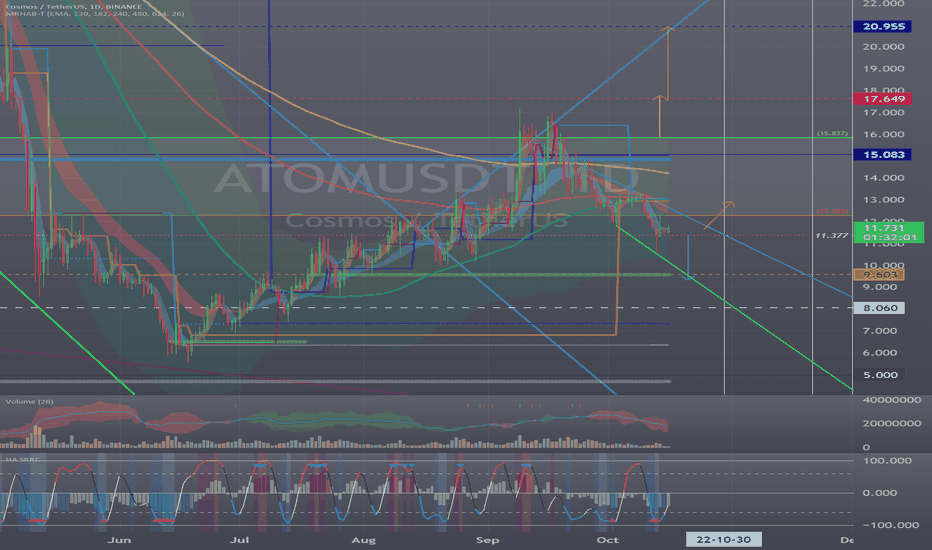Click 16.000 on the price axis
The image size is (932, 550).
click(884, 134)
